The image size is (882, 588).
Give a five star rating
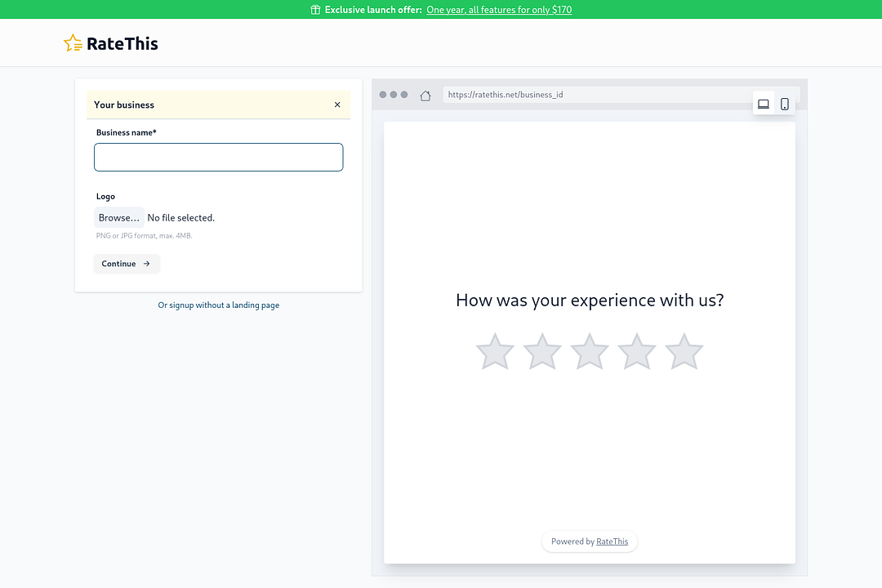pyautogui.click(x=684, y=352)
